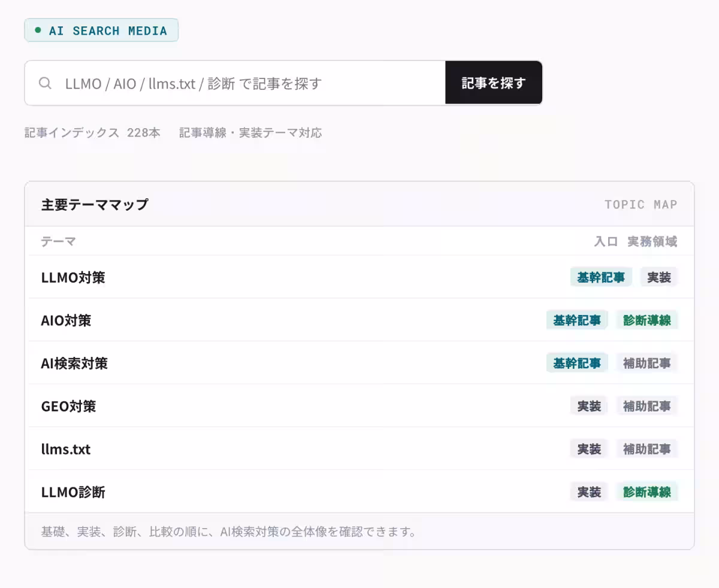Open the AIO対策 theme row
Image resolution: width=719 pixels, height=588 pixels.
359,320
